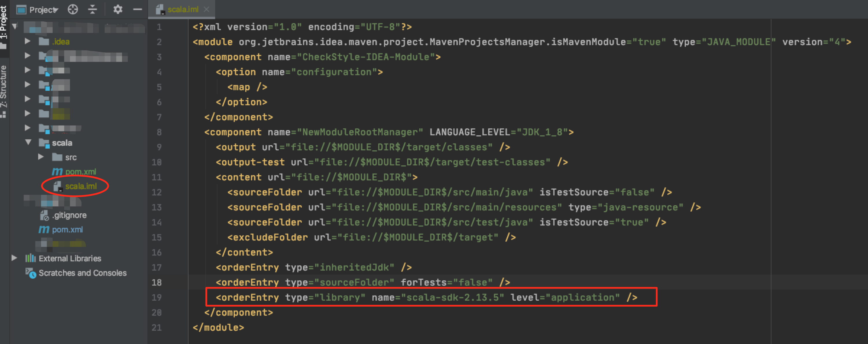868x344 pixels.
Task: Open the Project panel settings gear
Action: (x=117, y=10)
